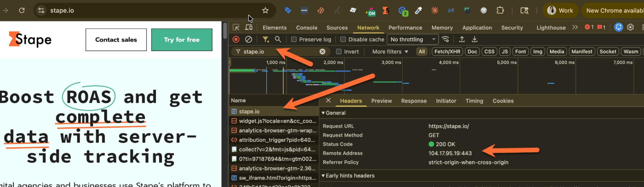
Task: Collapse the Early hints headers section
Action: 348,175
